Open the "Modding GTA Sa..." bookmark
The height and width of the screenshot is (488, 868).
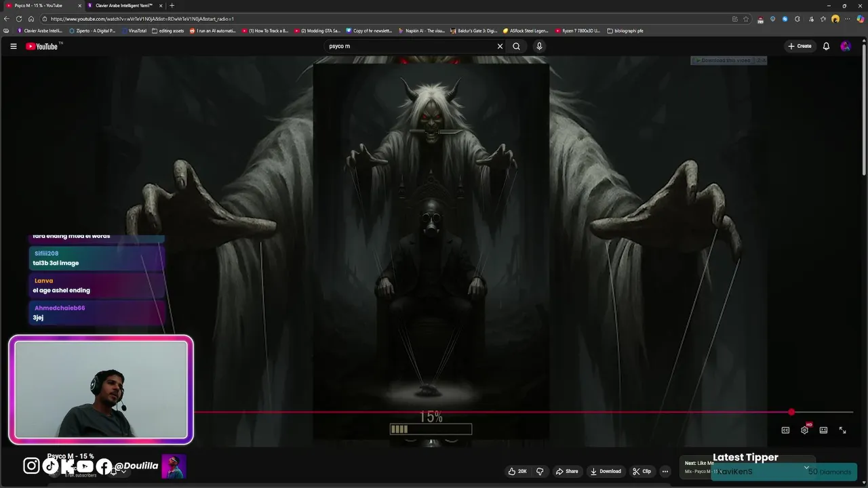point(317,30)
